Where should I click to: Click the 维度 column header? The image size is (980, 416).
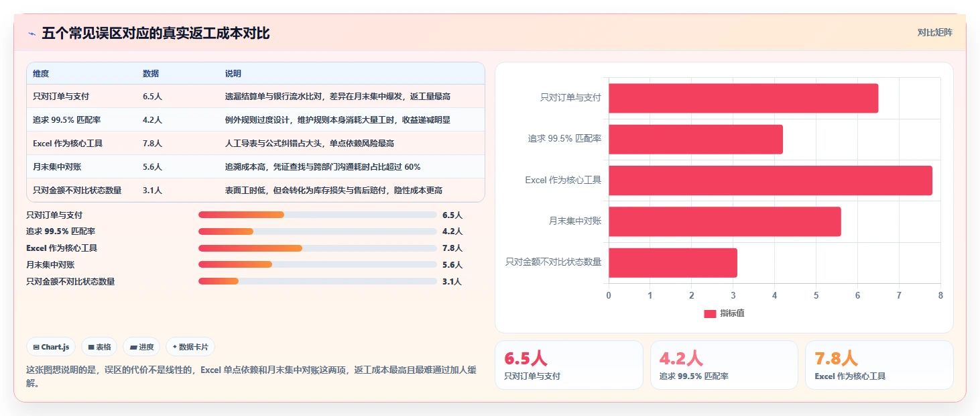pos(41,74)
